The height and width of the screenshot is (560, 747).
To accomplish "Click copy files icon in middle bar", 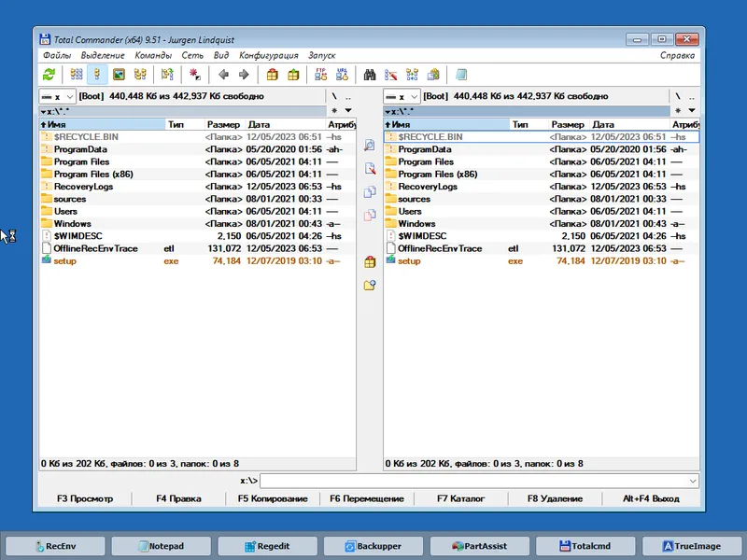I will 370,191.
